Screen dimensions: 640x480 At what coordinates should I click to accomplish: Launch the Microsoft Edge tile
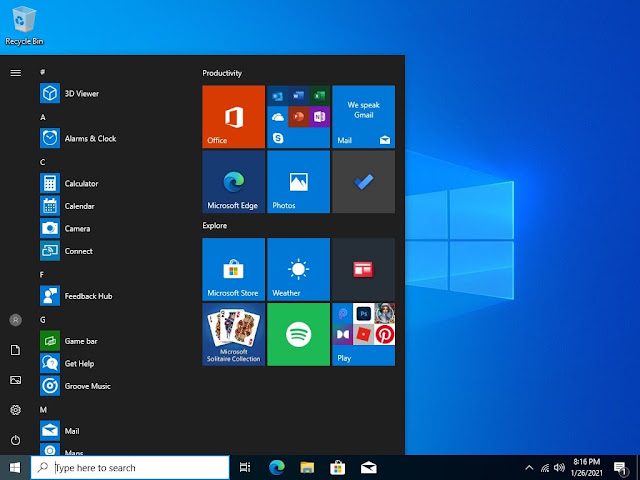(233, 182)
